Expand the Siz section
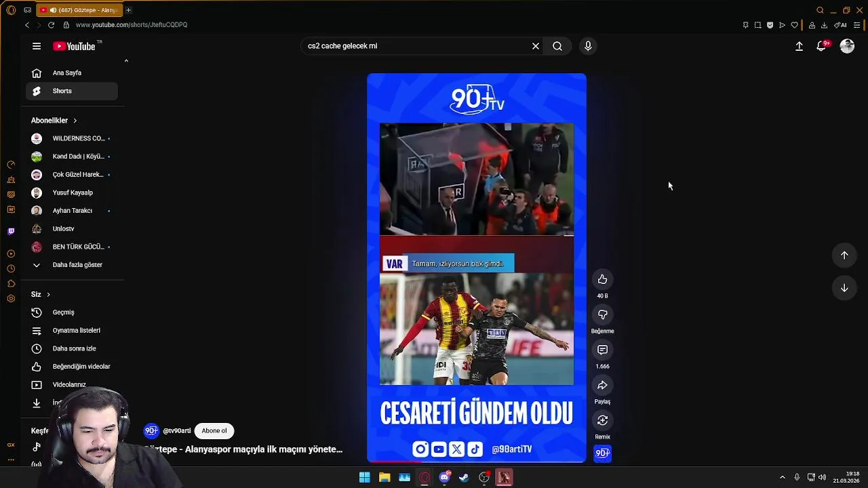Screen dimensions: 868x488 (41, 294)
